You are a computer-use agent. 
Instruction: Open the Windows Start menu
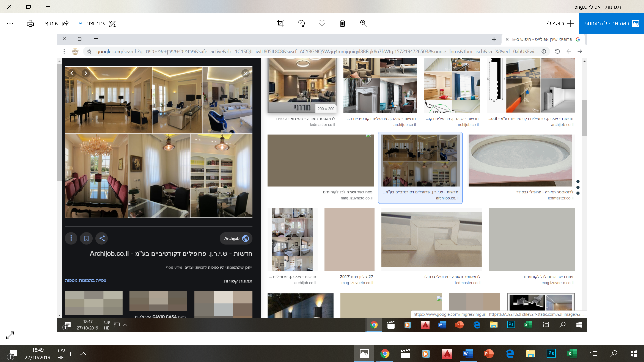pyautogui.click(x=634, y=354)
